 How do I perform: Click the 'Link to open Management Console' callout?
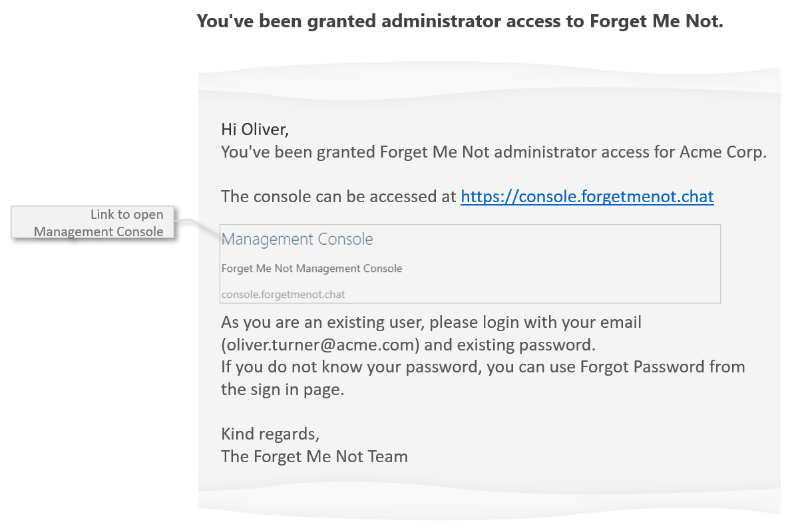(x=94, y=223)
